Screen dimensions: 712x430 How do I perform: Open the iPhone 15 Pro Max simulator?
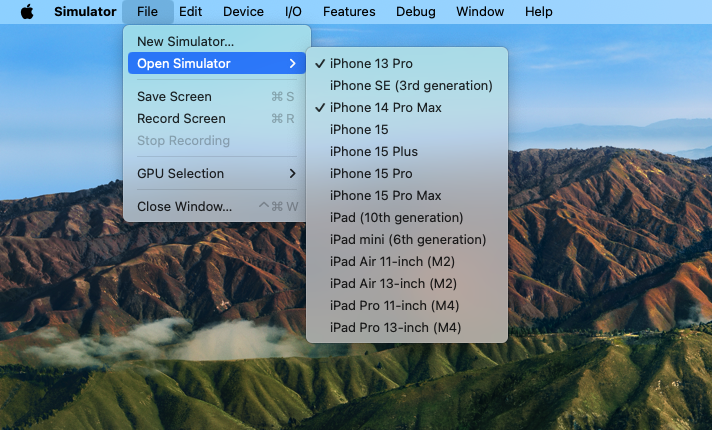click(x=407, y=196)
